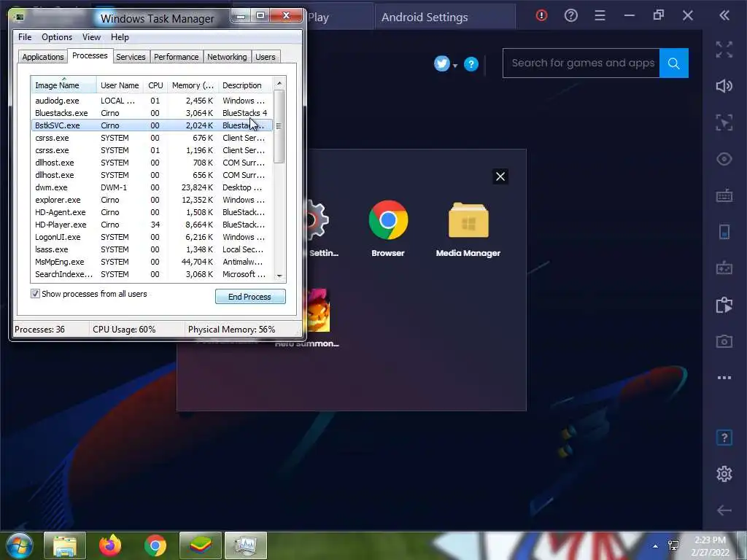Viewport: 747px width, 560px height.
Task: Open BlueStacks help question mark in title bar
Action: 570,16
